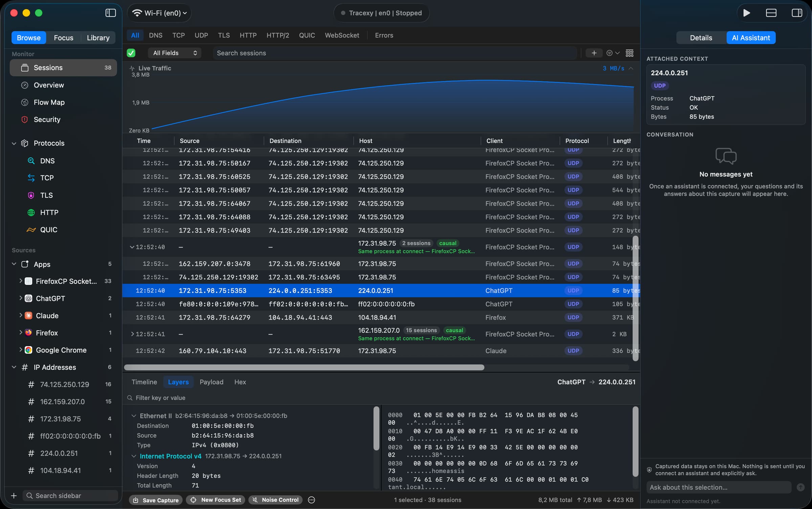Screen dimensions: 812x509
Task: Switch to Library mode segment
Action: click(x=98, y=38)
